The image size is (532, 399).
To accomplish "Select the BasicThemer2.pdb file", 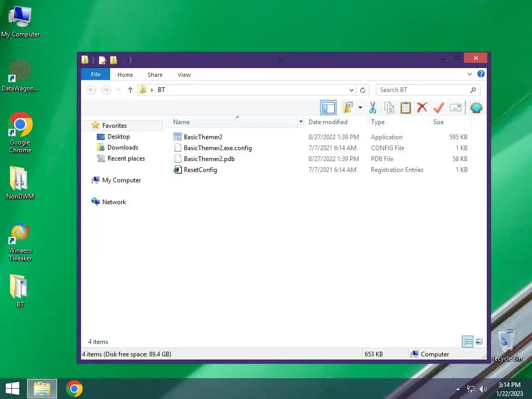I will click(204, 159).
